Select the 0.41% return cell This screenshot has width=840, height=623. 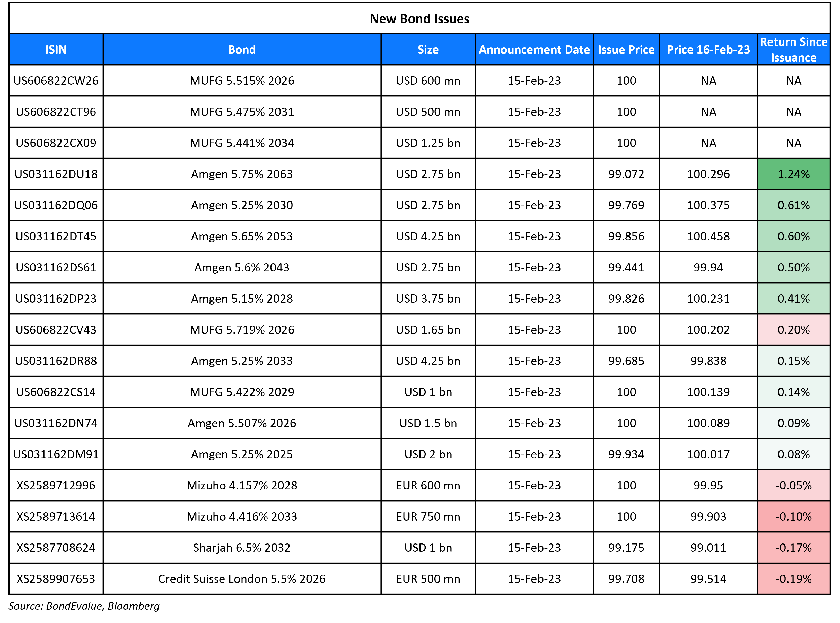(794, 298)
